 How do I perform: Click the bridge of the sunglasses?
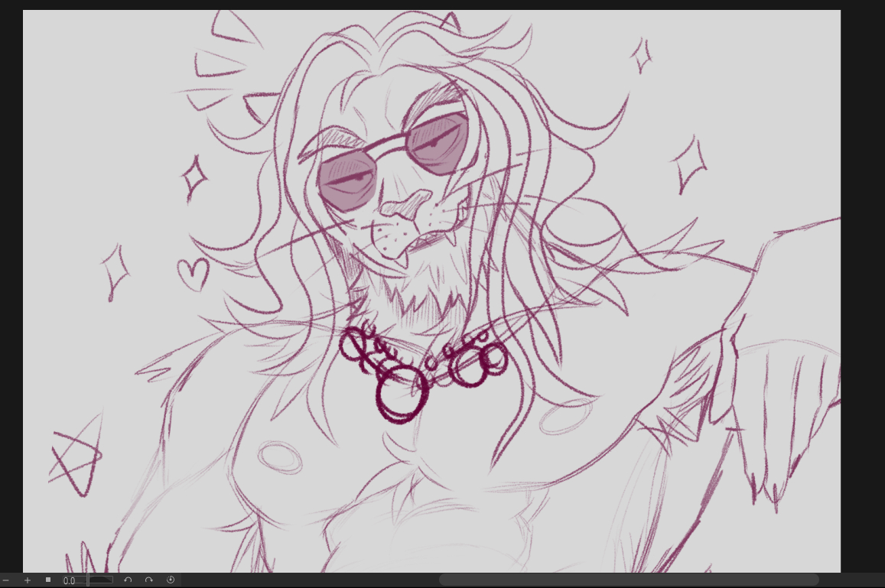tap(392, 145)
